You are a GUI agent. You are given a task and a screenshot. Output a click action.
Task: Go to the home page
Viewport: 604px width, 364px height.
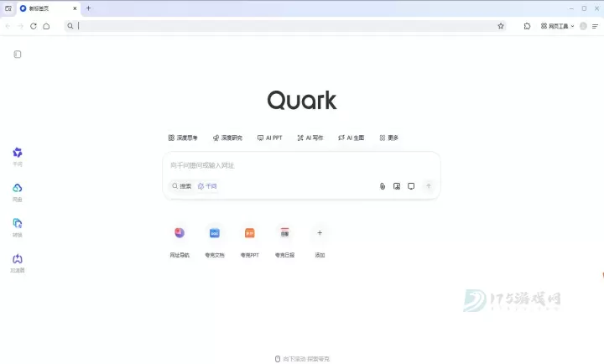pos(46,26)
